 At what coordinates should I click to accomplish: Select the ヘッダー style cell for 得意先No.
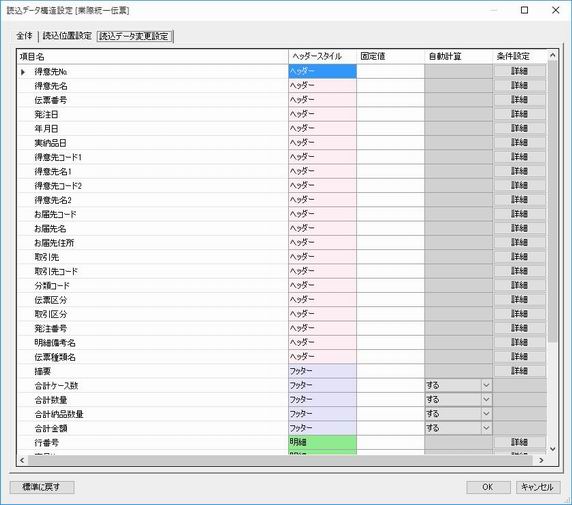coord(322,71)
